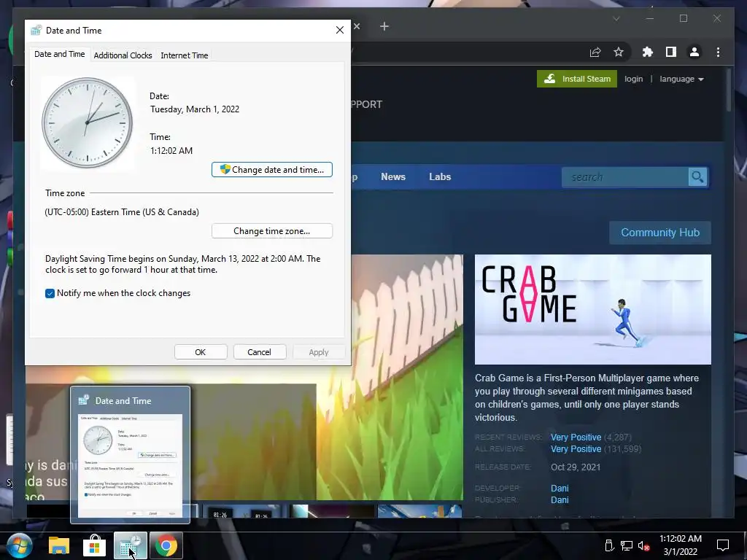Open the notification center icon
Viewport: 747px width, 560px height.
tap(723, 545)
